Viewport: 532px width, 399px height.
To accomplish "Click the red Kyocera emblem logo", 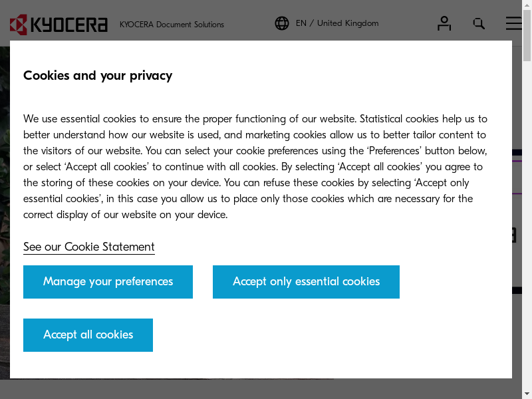I will (19, 25).
